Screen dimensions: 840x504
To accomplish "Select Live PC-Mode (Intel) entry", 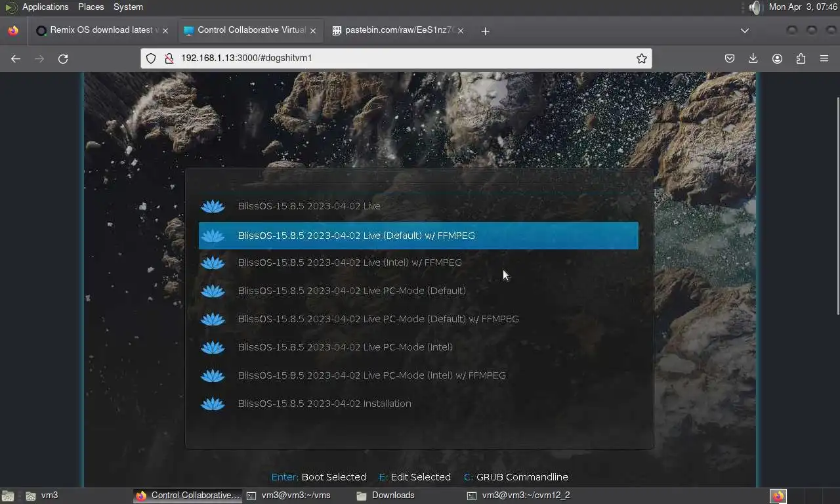I will point(419,347).
